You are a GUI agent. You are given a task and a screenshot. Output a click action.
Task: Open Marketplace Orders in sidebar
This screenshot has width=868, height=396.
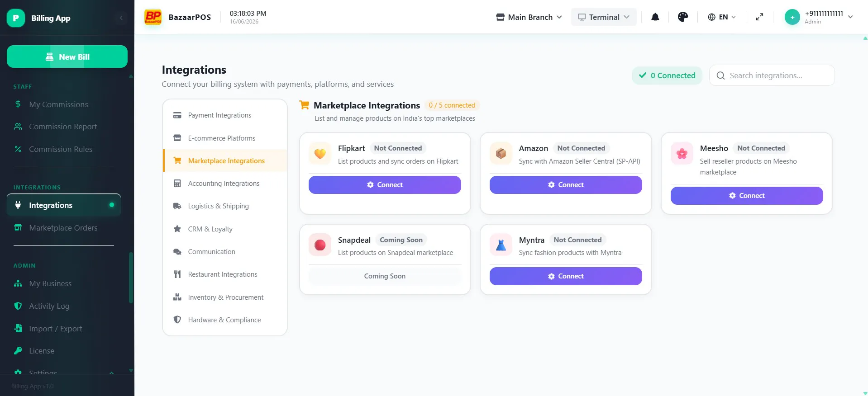point(64,228)
